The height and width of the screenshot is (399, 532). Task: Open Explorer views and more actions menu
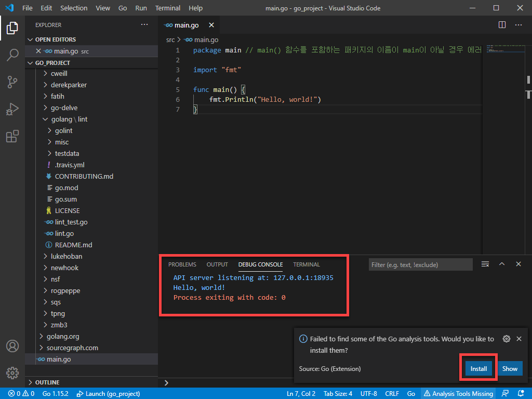coord(144,24)
